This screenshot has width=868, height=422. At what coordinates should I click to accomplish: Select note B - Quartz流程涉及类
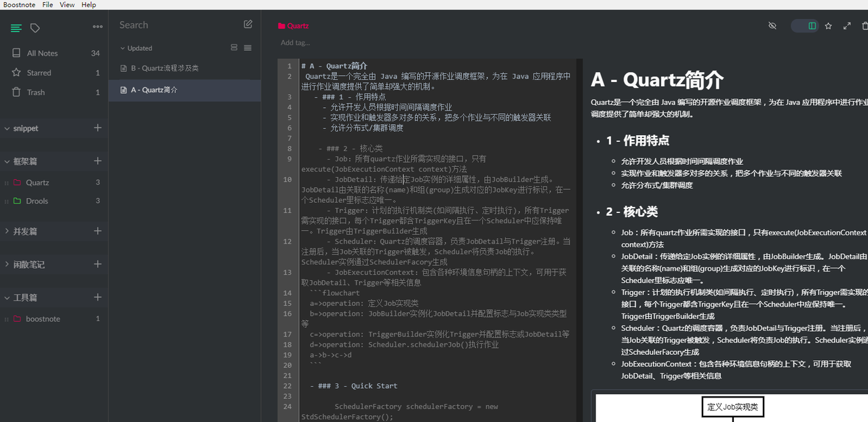(x=184, y=69)
